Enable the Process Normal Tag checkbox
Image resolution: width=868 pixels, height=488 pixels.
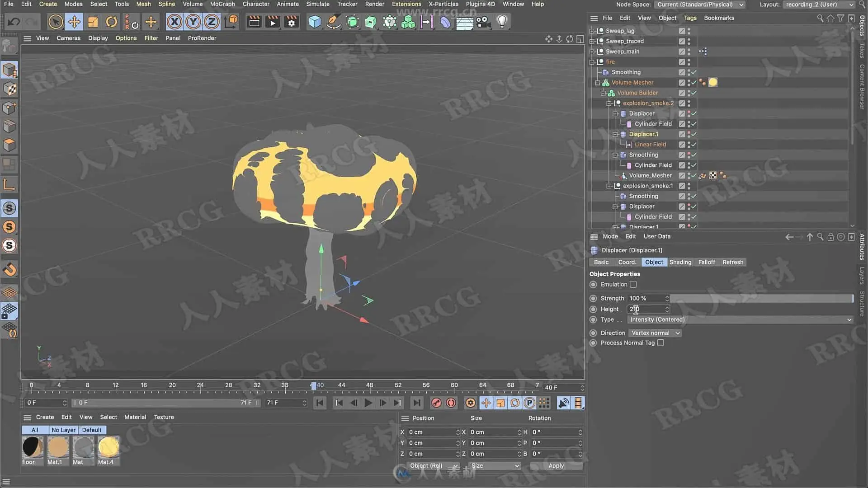(x=660, y=343)
